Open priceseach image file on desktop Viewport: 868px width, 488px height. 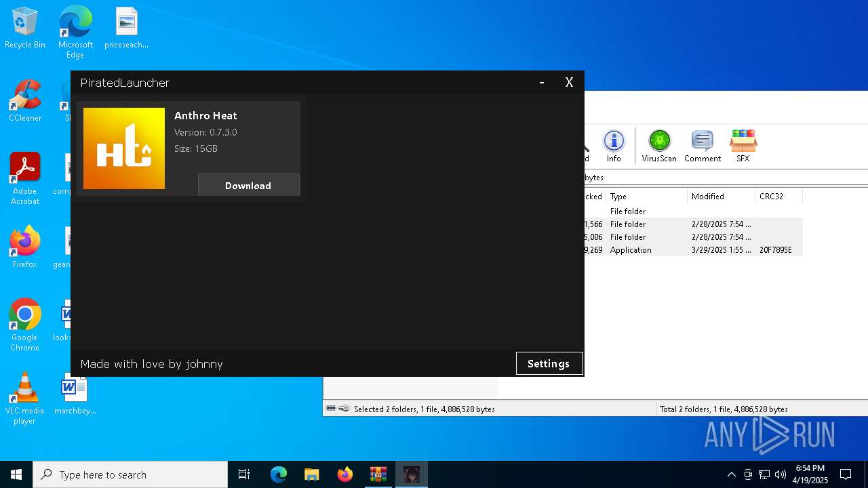(x=126, y=28)
